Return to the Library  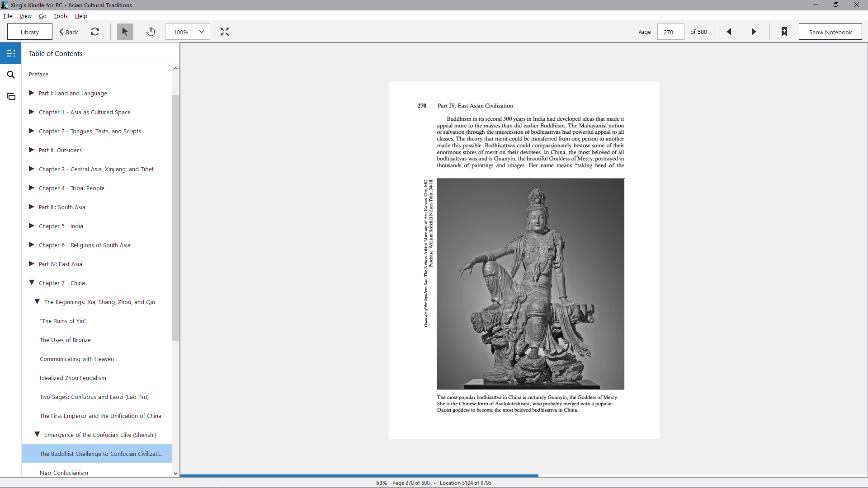coord(30,32)
